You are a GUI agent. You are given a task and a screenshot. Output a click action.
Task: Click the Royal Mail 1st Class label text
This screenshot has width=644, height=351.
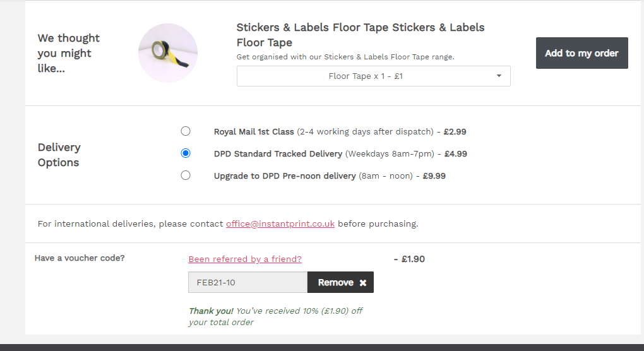(x=254, y=132)
